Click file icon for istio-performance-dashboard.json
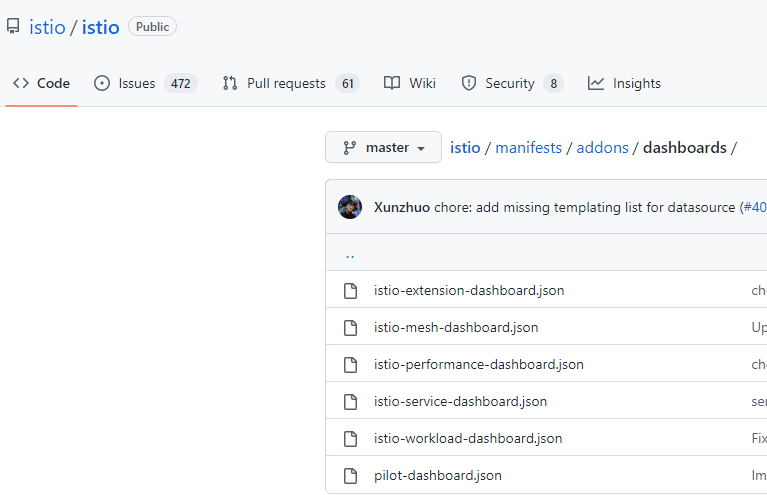 (x=350, y=364)
